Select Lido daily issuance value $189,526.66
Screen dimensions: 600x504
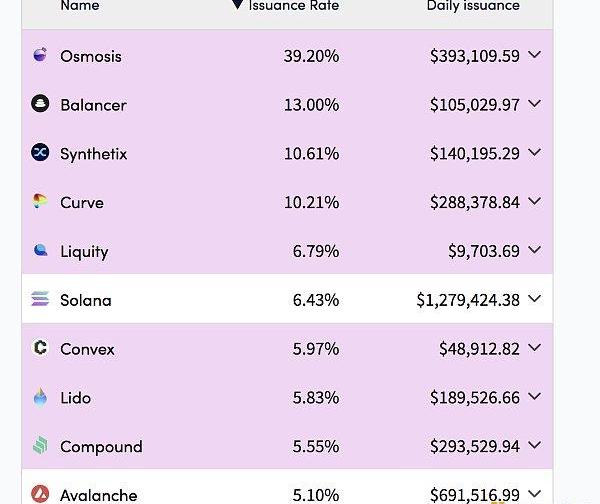(475, 398)
